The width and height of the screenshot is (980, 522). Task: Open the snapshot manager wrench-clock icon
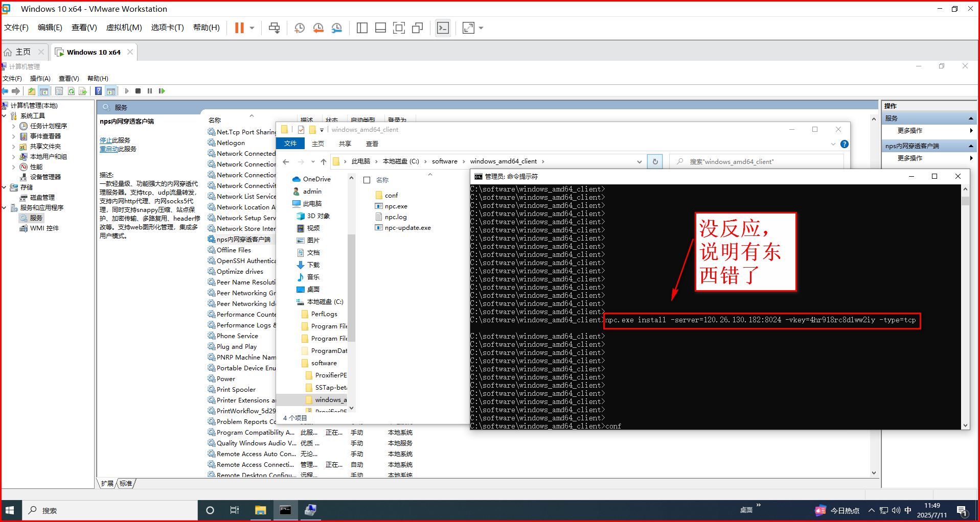(336, 28)
